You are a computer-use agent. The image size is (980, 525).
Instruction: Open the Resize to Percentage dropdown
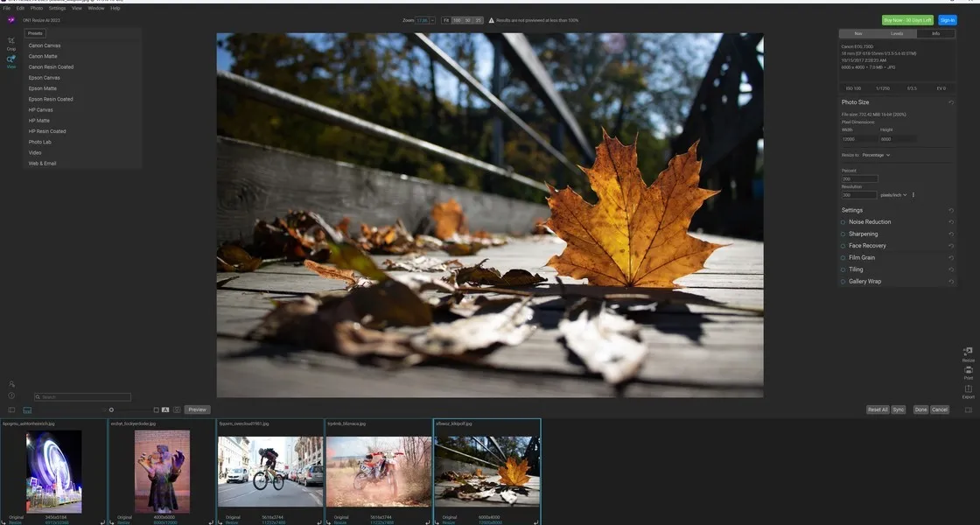click(876, 155)
